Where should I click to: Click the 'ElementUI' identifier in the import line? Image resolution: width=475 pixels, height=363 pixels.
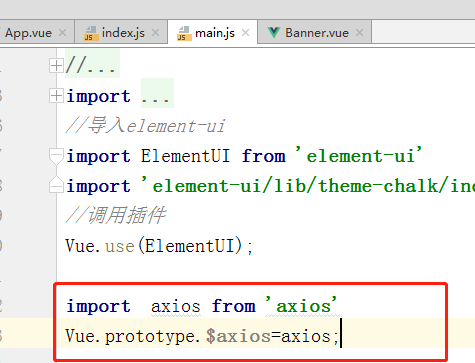pyautogui.click(x=185, y=156)
